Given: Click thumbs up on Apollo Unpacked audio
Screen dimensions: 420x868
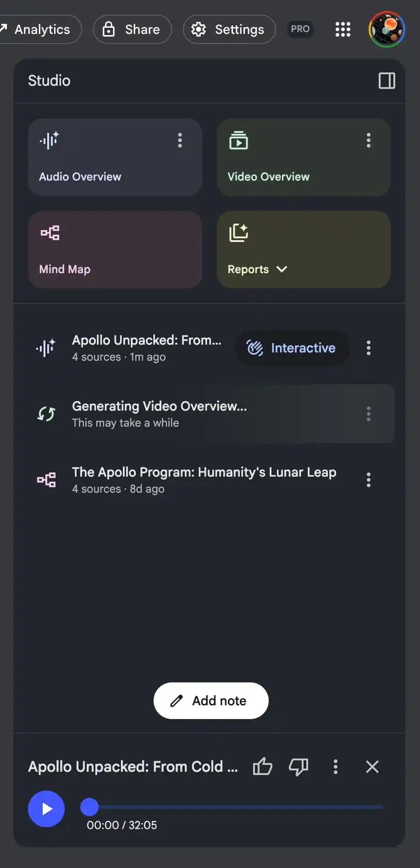Looking at the screenshot, I should click(262, 766).
